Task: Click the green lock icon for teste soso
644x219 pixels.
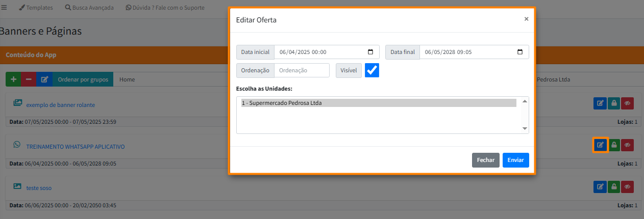Action: 614,187
